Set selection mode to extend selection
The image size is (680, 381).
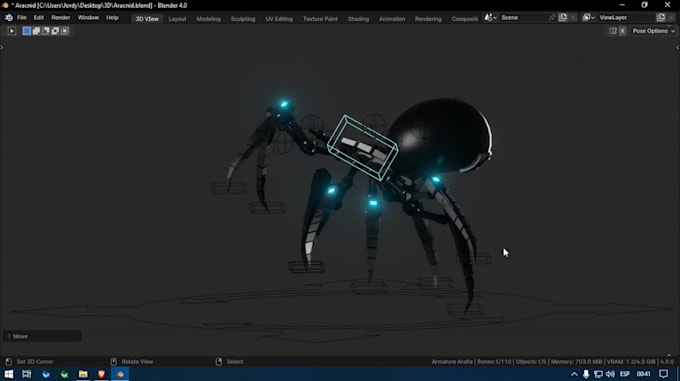coord(36,31)
